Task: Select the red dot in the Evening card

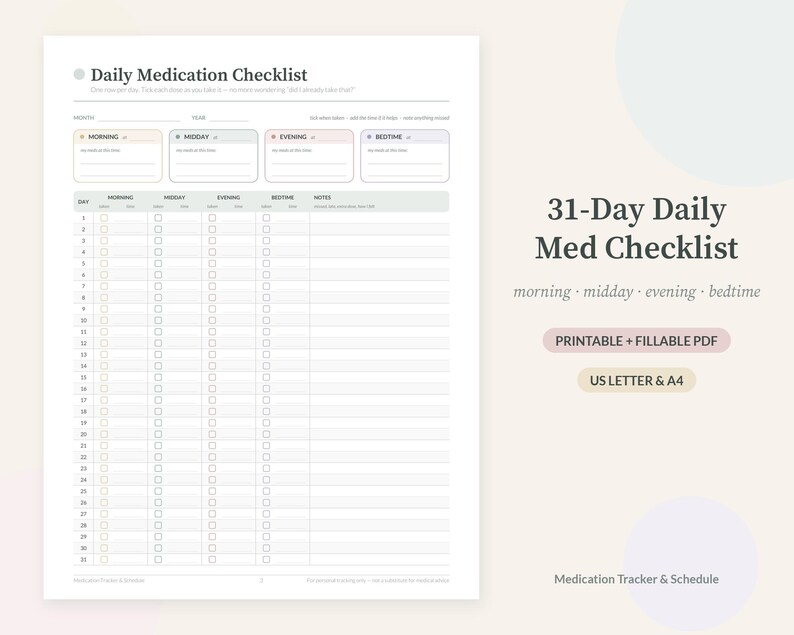Action: [273, 137]
